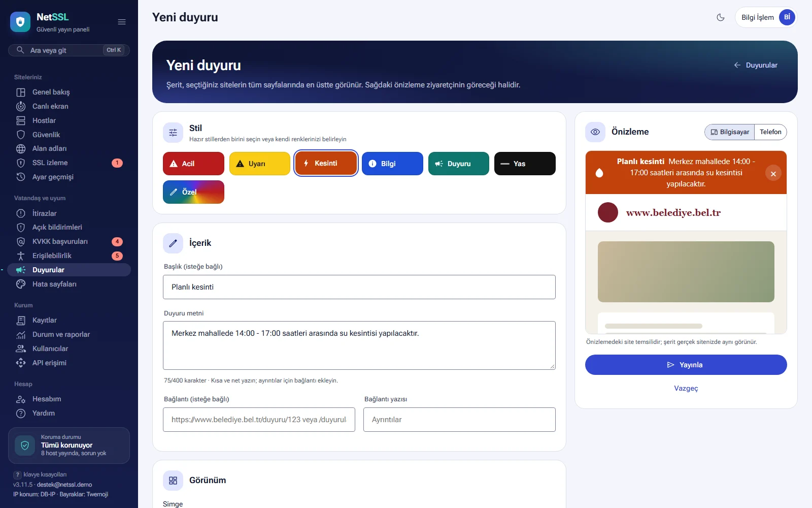The image size is (812, 508).
Task: Click the NetSSL shield logo
Action: (x=20, y=22)
